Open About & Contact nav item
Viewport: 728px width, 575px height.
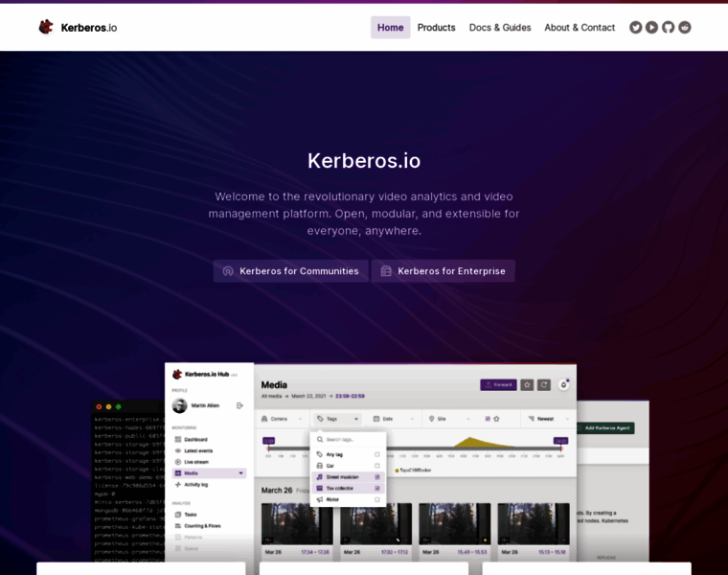point(580,28)
